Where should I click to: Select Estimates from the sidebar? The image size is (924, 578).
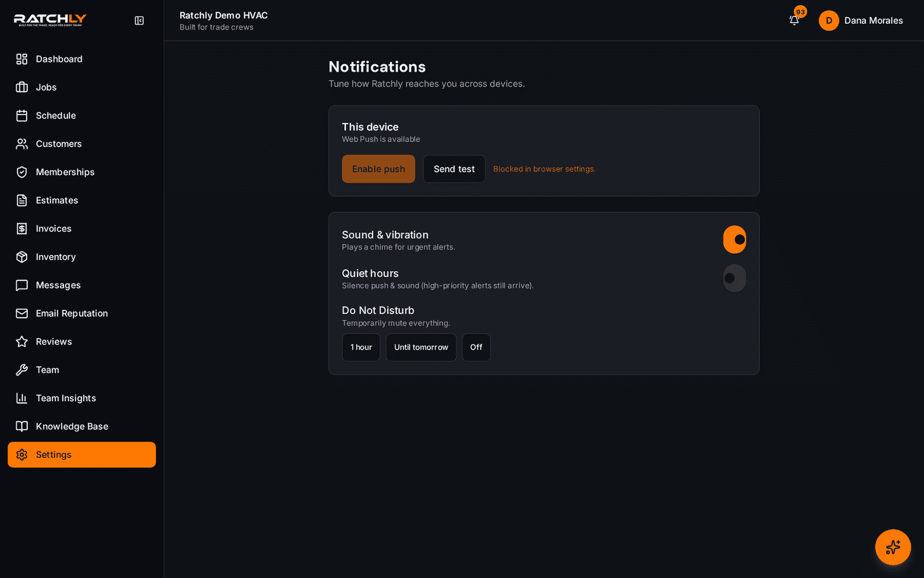point(81,201)
